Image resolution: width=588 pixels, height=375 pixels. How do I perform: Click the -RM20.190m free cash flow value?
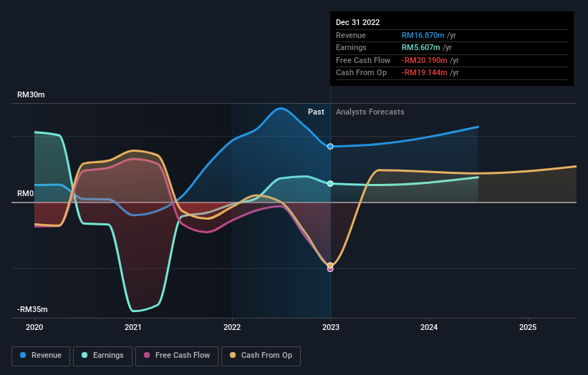tap(425, 60)
